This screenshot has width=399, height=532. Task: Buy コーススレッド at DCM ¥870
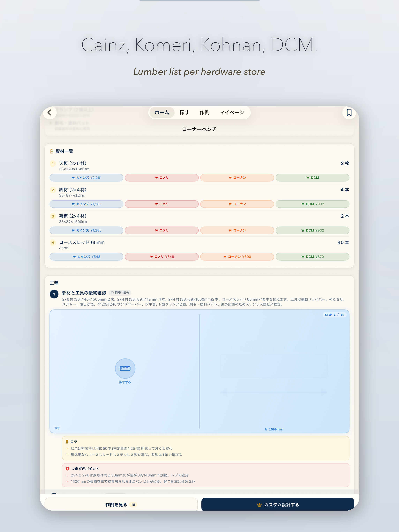point(312,257)
